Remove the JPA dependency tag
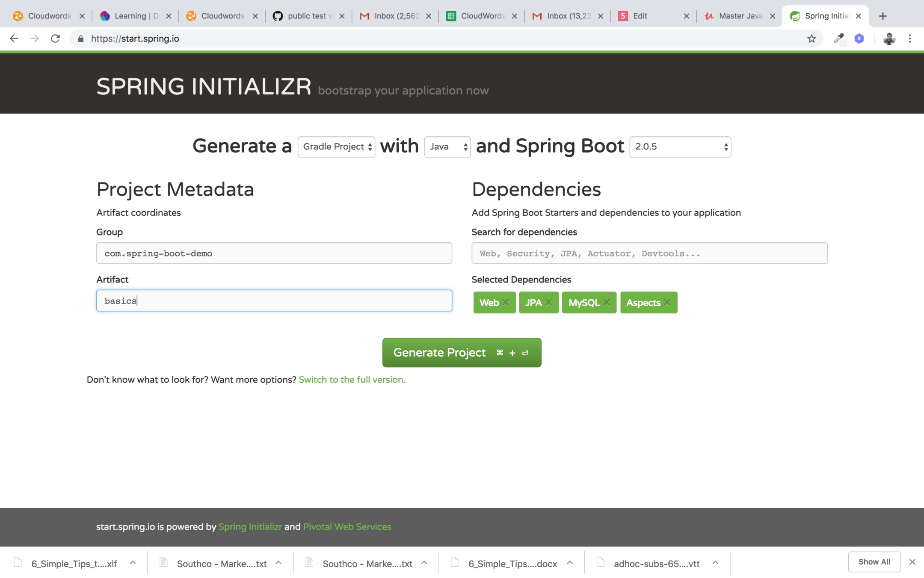The image size is (924, 578). point(548,302)
